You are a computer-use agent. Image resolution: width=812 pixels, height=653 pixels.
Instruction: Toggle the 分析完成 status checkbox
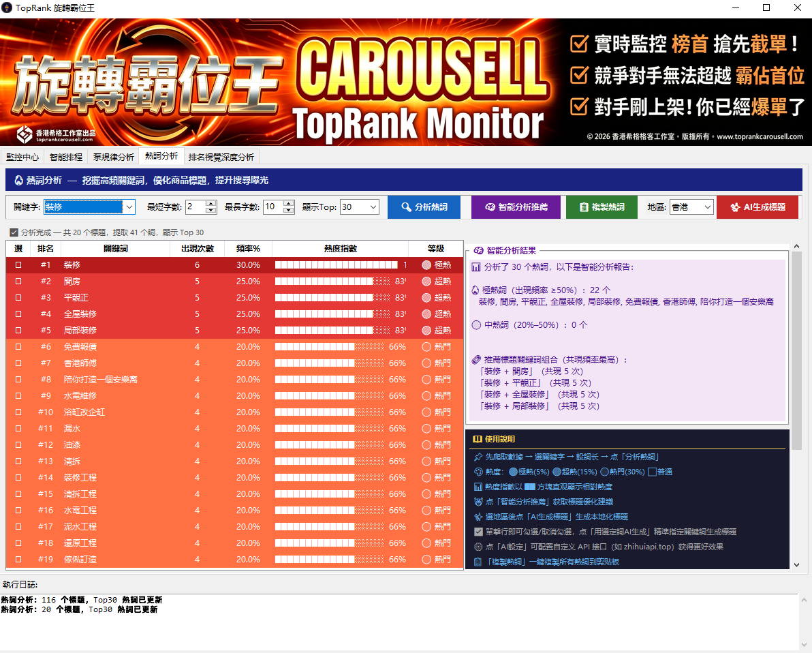tap(14, 232)
